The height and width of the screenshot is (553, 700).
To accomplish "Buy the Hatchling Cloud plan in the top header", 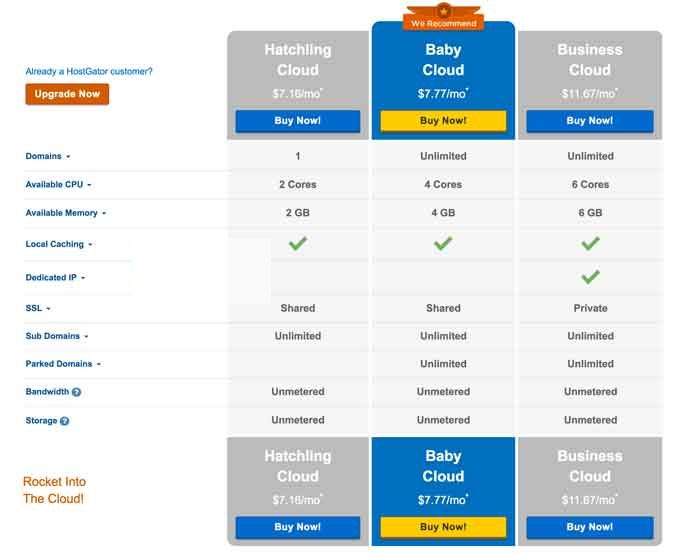I will pyautogui.click(x=298, y=121).
